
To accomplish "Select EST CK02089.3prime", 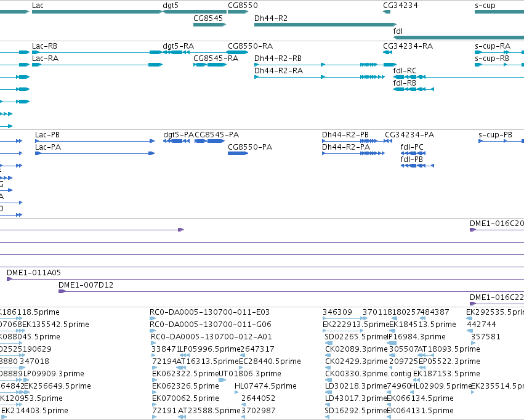I will tap(357, 349).
